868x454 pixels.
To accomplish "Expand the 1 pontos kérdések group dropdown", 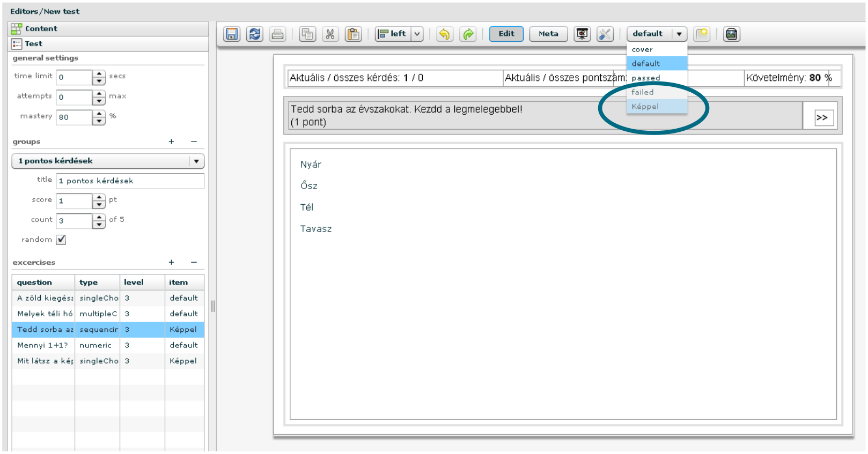I will 196,161.
